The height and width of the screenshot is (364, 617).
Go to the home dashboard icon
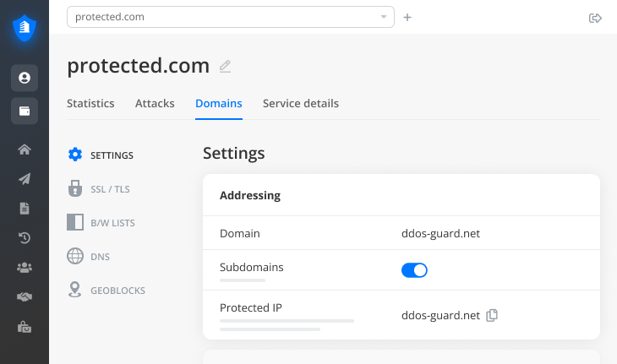tap(25, 149)
